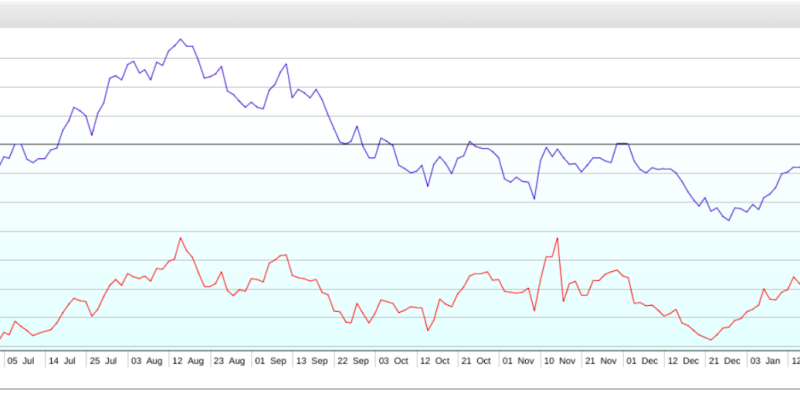Click the 21 Oct date label
This screenshot has width=800, height=400.
pyautogui.click(x=476, y=360)
